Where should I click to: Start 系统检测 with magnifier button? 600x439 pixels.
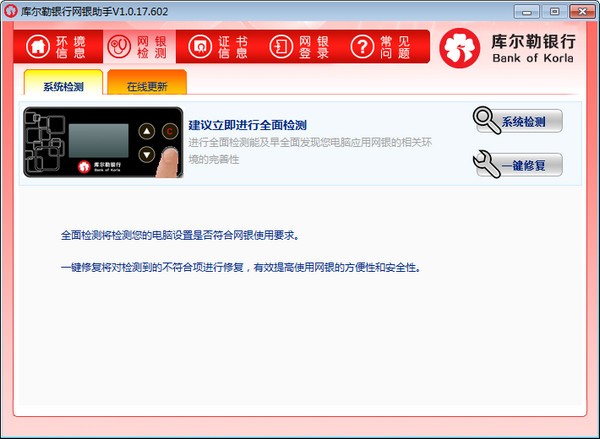tap(518, 121)
